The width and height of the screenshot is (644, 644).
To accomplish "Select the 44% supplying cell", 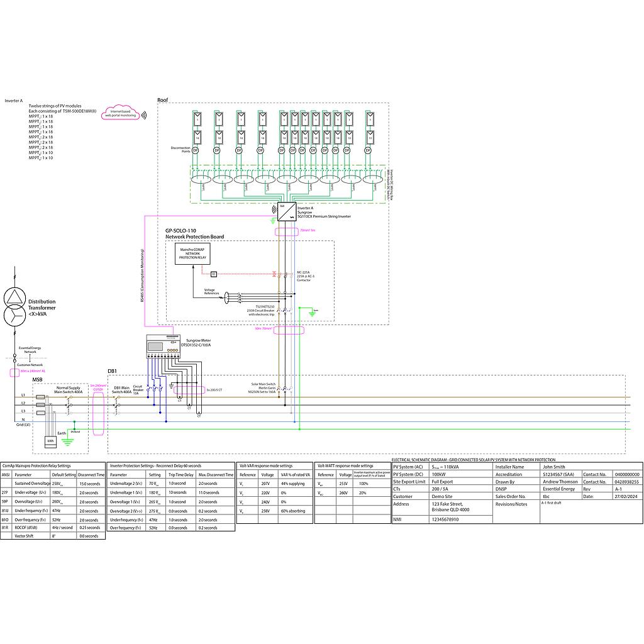I will tap(295, 484).
